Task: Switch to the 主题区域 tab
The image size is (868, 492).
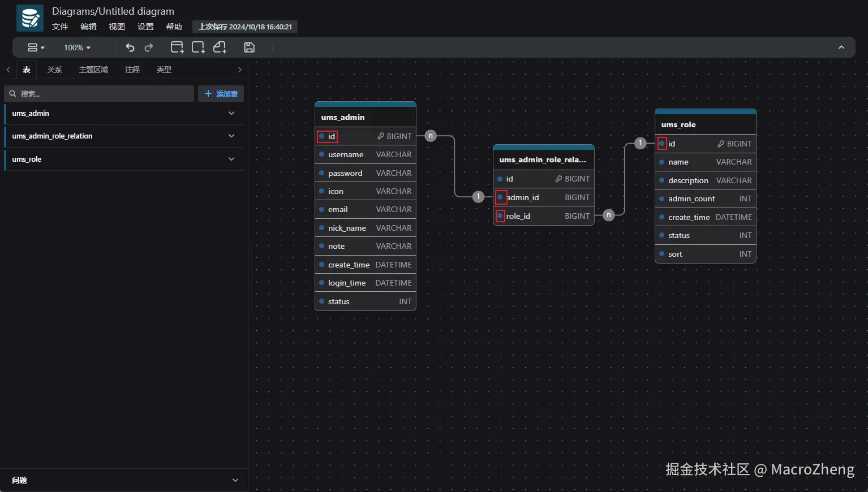Action: tap(93, 70)
